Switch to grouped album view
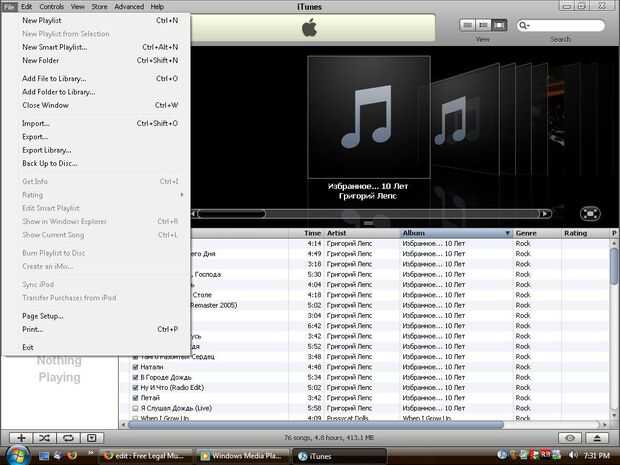The height and width of the screenshot is (465, 620). [x=483, y=25]
